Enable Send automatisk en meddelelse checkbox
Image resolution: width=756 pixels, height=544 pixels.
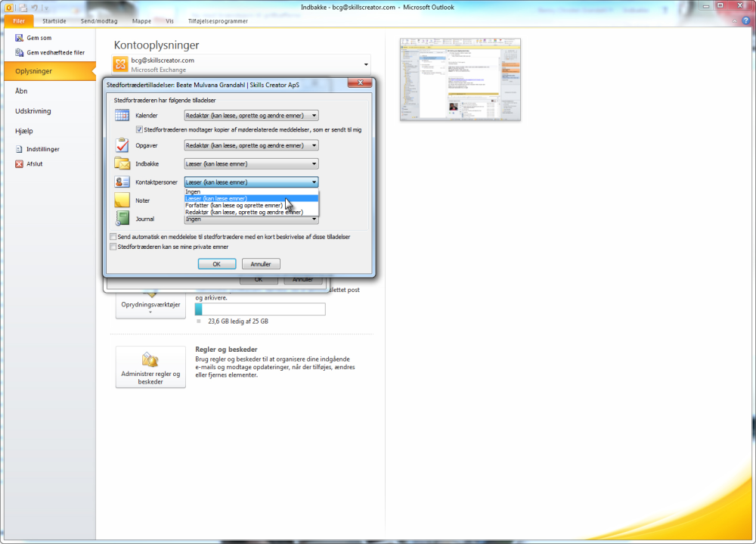(x=113, y=237)
